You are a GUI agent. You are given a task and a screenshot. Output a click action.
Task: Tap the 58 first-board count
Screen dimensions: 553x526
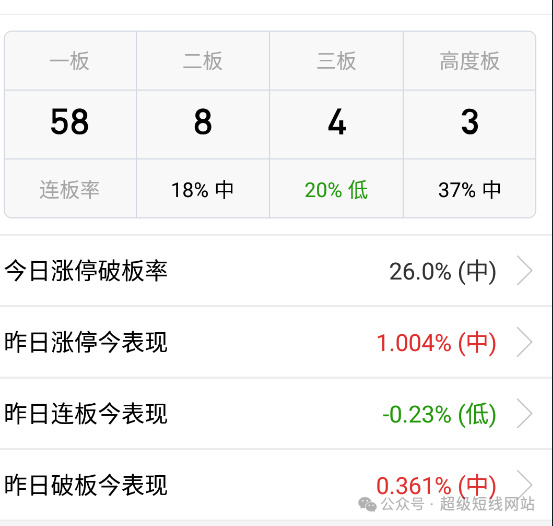(x=69, y=122)
